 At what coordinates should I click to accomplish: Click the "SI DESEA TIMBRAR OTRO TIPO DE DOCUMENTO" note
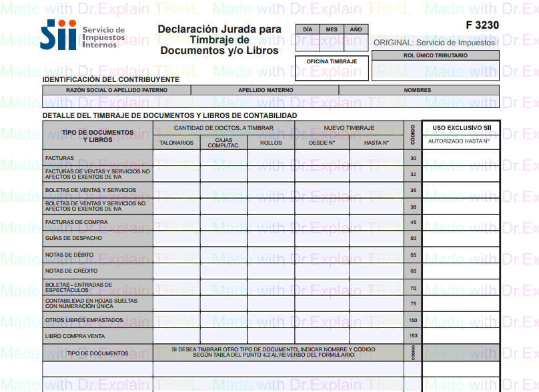click(274, 352)
